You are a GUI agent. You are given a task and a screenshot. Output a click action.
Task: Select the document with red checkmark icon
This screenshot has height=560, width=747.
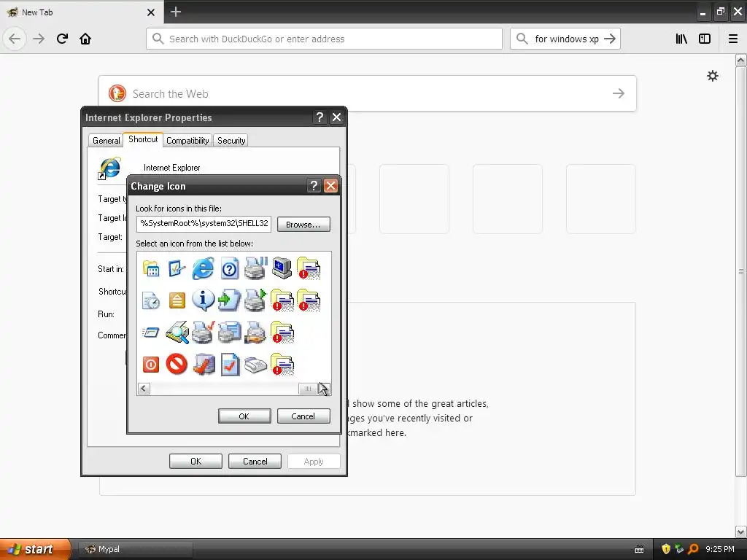230,365
